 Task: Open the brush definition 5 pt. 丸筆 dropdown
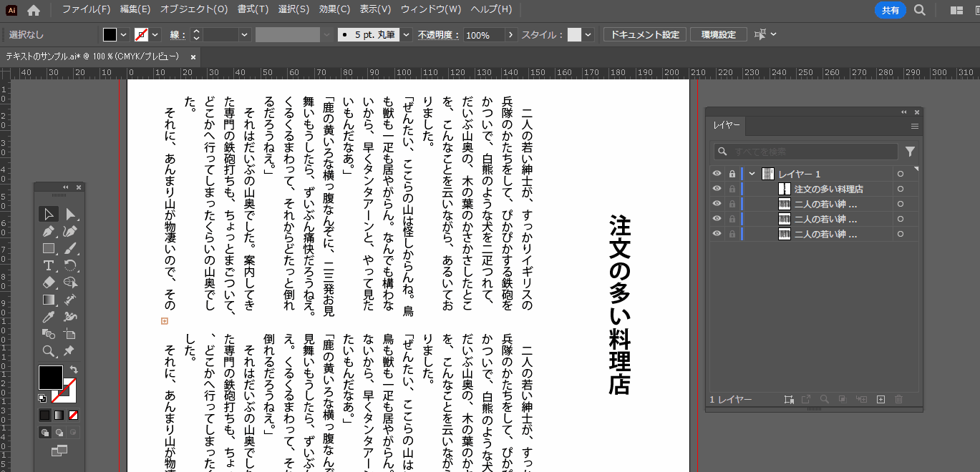coord(407,35)
